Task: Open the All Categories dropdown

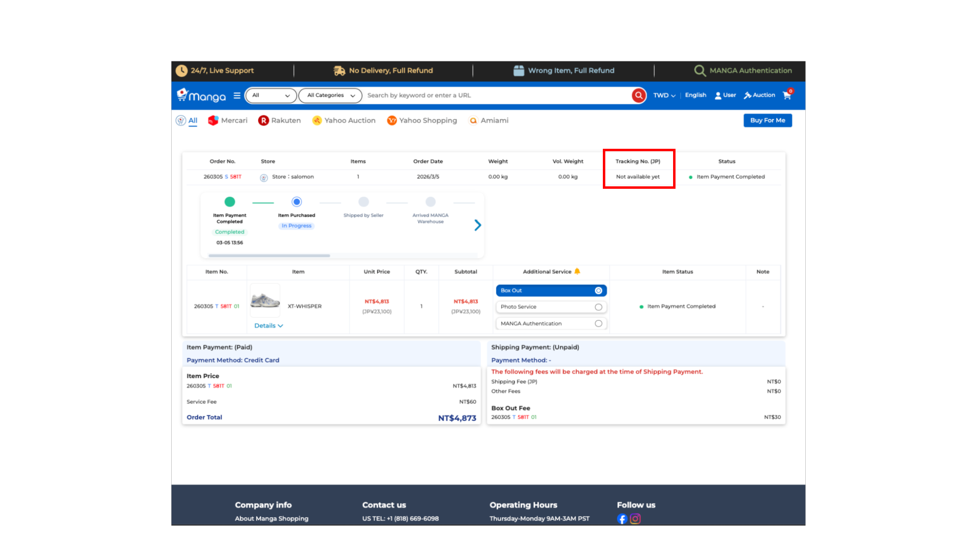Action: click(330, 96)
